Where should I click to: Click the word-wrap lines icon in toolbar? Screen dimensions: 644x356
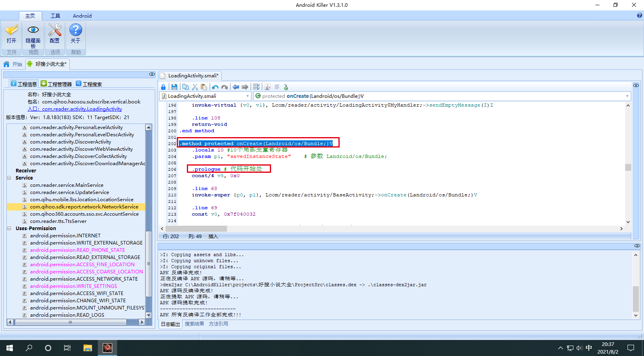click(x=256, y=87)
